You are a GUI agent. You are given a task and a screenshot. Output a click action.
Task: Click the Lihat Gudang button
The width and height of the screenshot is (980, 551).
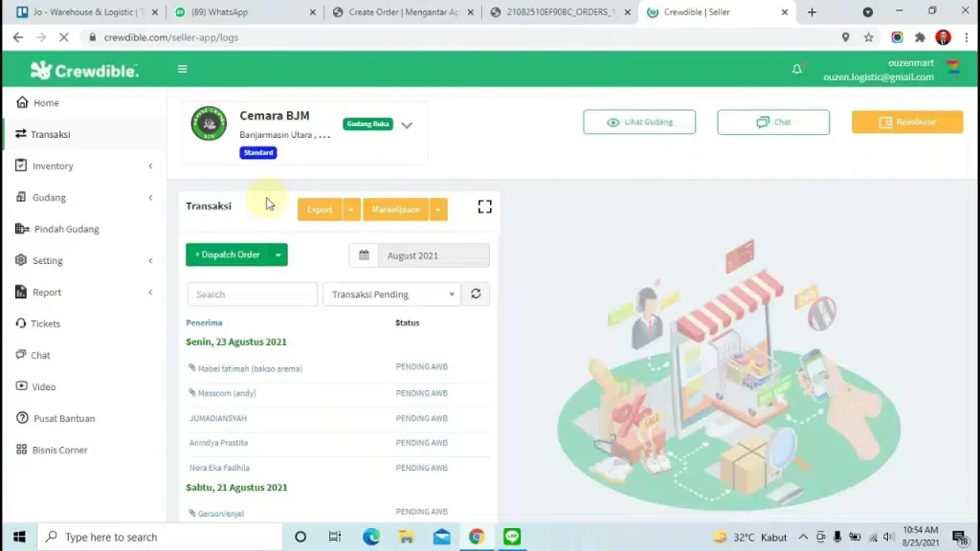639,122
